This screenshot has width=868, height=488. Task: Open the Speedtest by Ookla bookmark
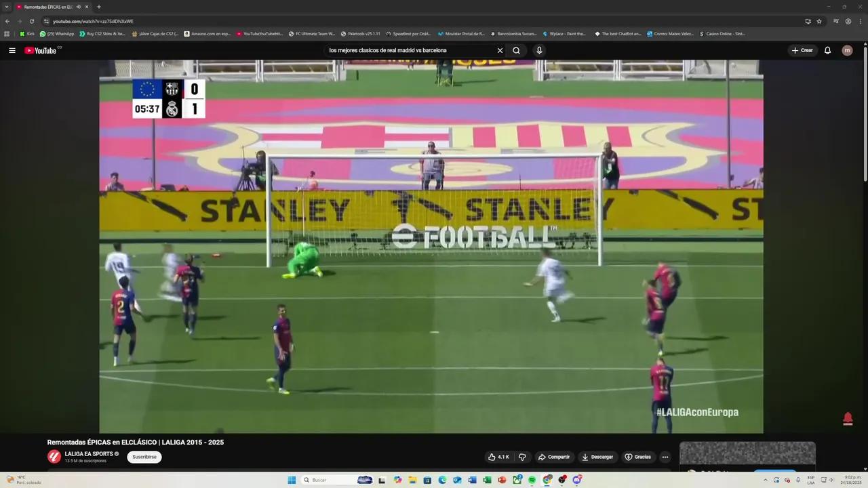click(x=408, y=33)
